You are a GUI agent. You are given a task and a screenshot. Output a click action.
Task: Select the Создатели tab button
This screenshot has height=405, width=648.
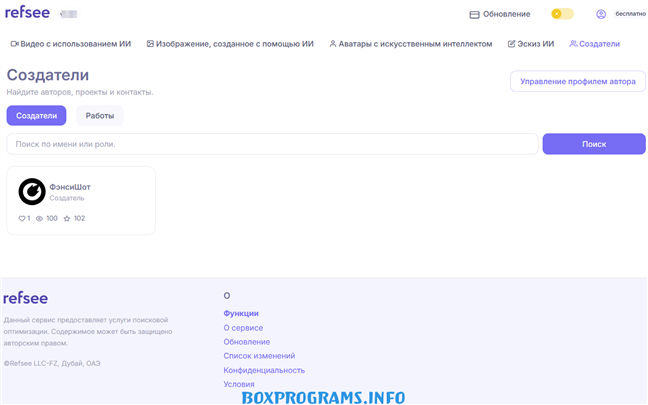pyautogui.click(x=36, y=116)
